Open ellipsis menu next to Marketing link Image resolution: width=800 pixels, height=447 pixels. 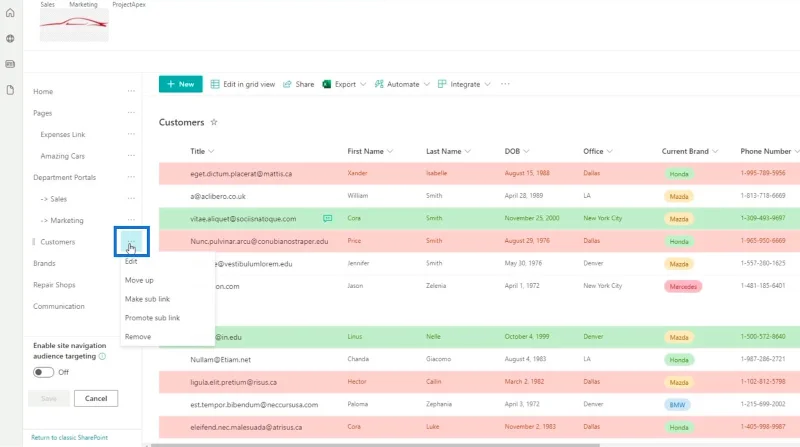131,219
